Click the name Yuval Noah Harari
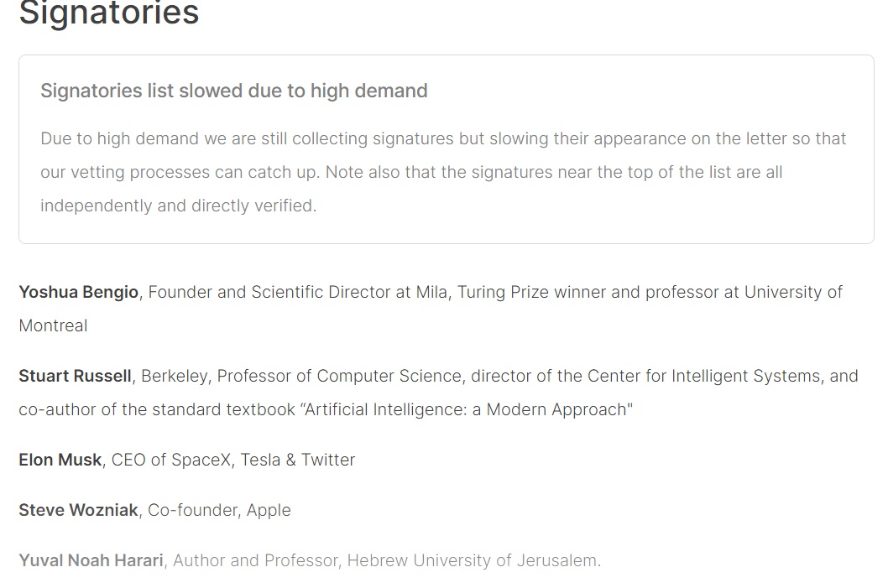This screenshot has width=888, height=588. 91,560
